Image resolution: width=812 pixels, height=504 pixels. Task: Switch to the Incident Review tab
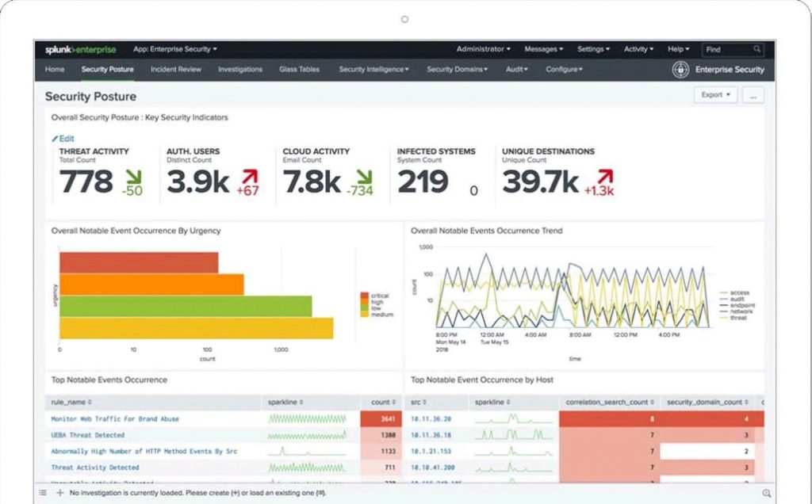[175, 70]
